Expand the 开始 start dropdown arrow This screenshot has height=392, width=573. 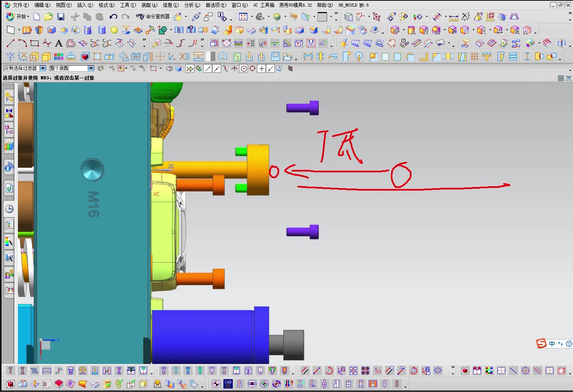tap(28, 17)
